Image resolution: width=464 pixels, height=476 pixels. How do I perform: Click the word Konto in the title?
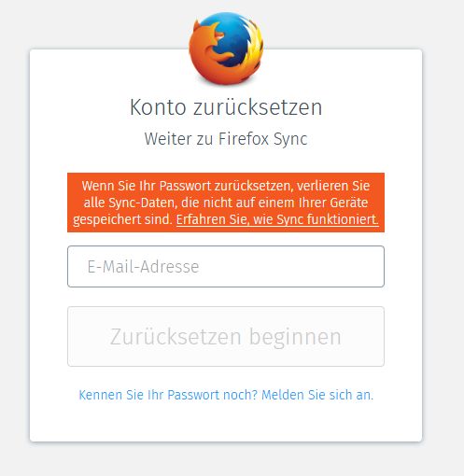point(158,107)
